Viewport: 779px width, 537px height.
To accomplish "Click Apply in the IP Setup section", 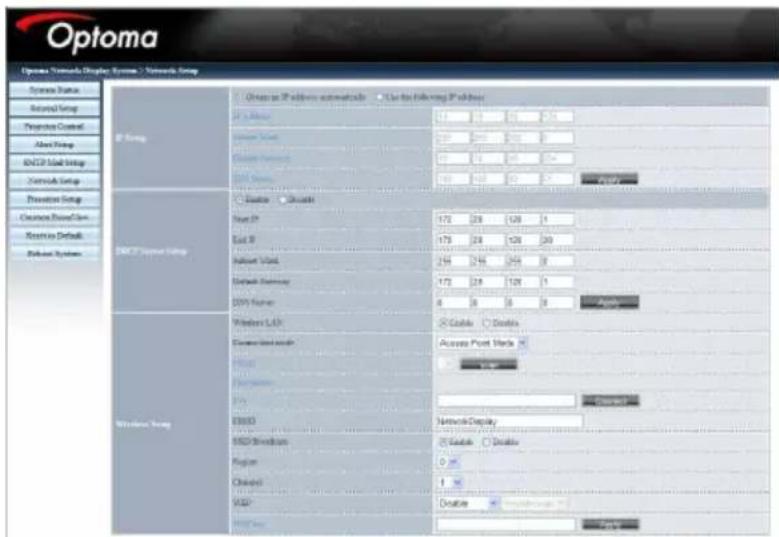I will tap(609, 179).
